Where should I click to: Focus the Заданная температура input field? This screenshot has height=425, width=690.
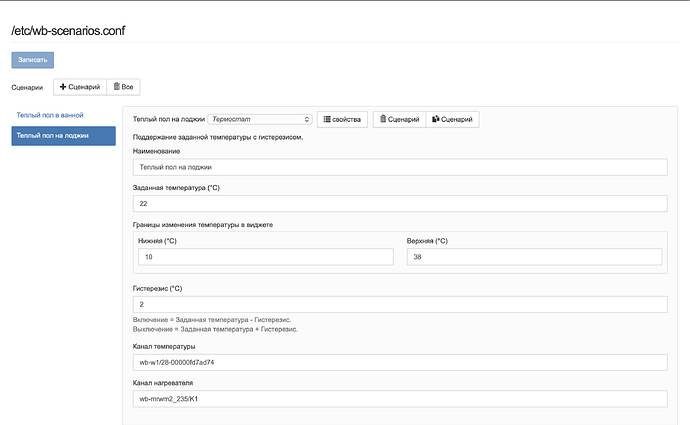tap(399, 203)
